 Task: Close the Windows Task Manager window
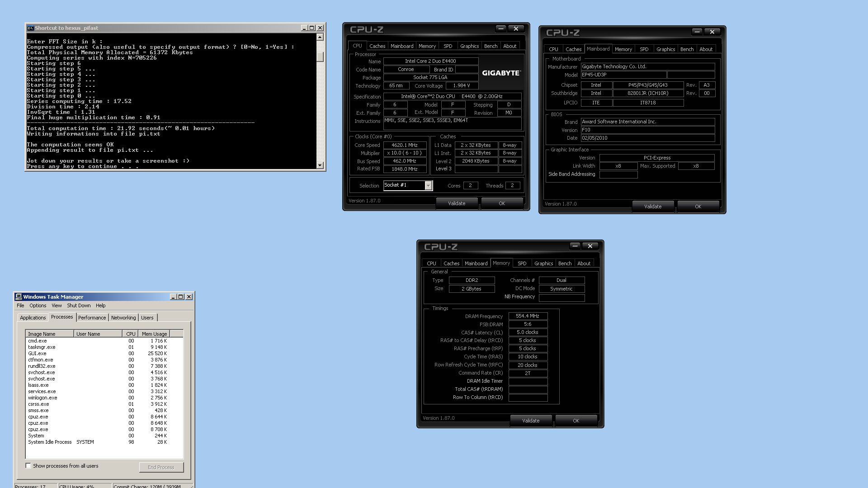coord(189,297)
